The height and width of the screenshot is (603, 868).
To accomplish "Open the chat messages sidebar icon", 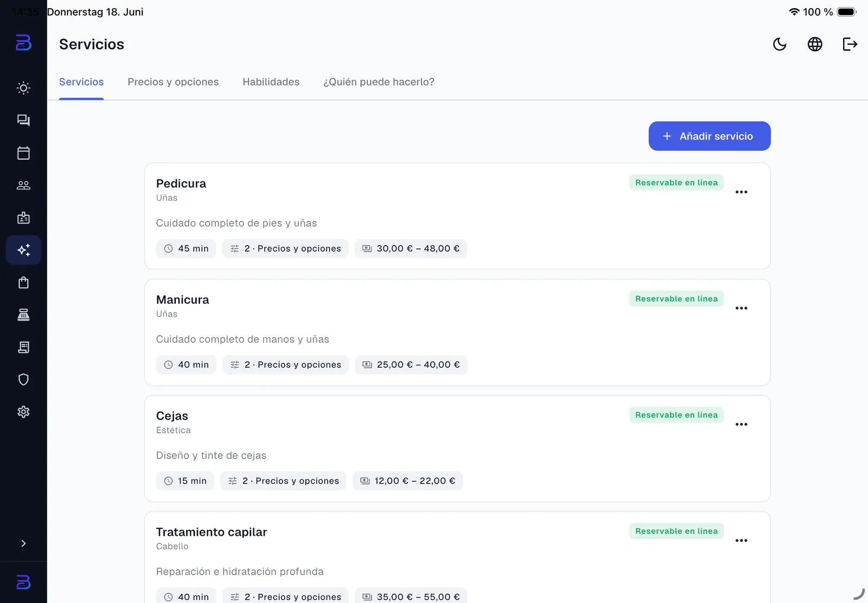I will [x=23, y=120].
